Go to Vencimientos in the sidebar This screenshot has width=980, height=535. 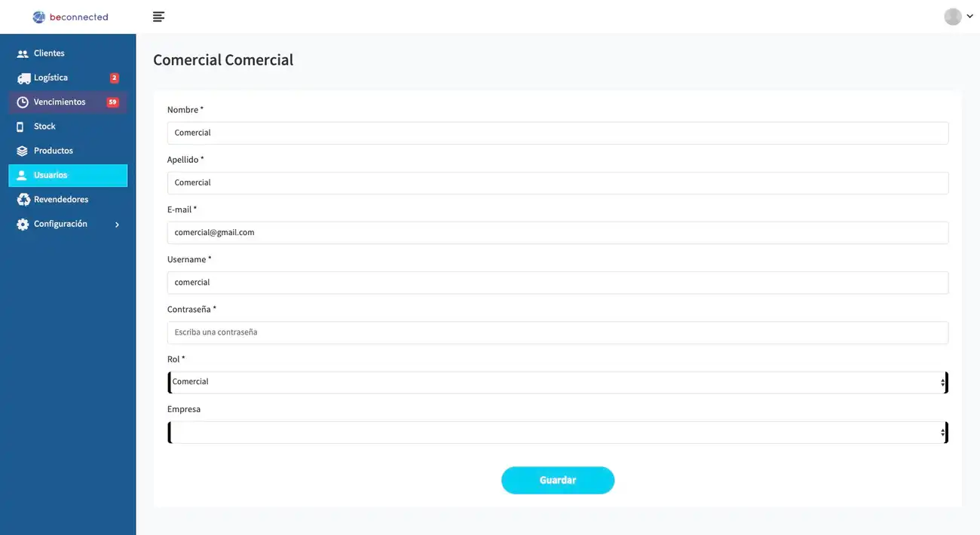68,102
